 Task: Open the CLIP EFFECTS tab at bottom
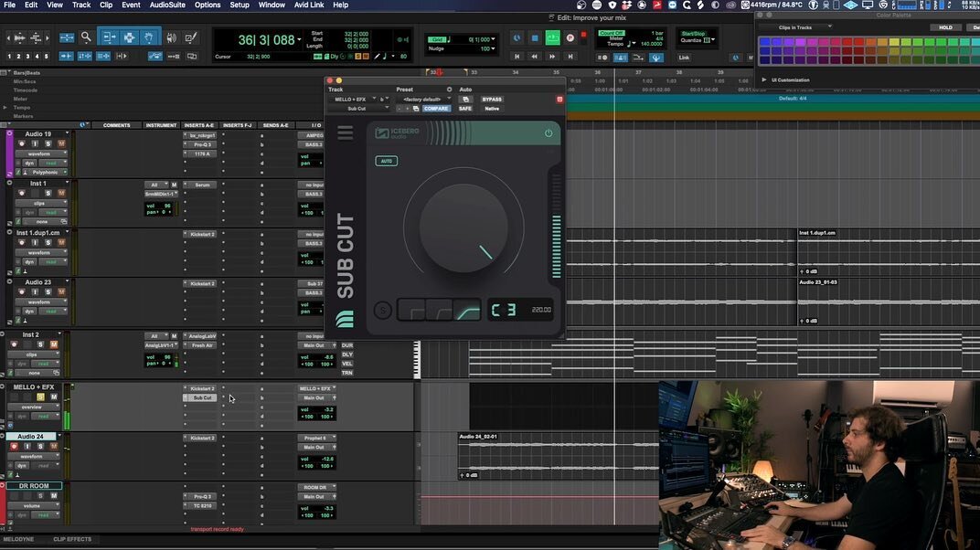(x=72, y=539)
